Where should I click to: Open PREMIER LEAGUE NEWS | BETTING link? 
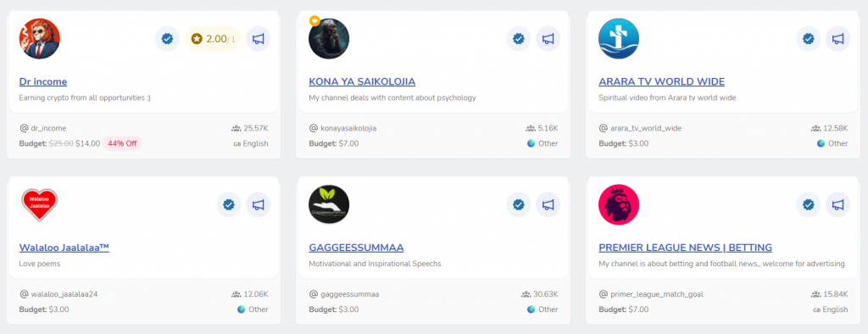(685, 248)
